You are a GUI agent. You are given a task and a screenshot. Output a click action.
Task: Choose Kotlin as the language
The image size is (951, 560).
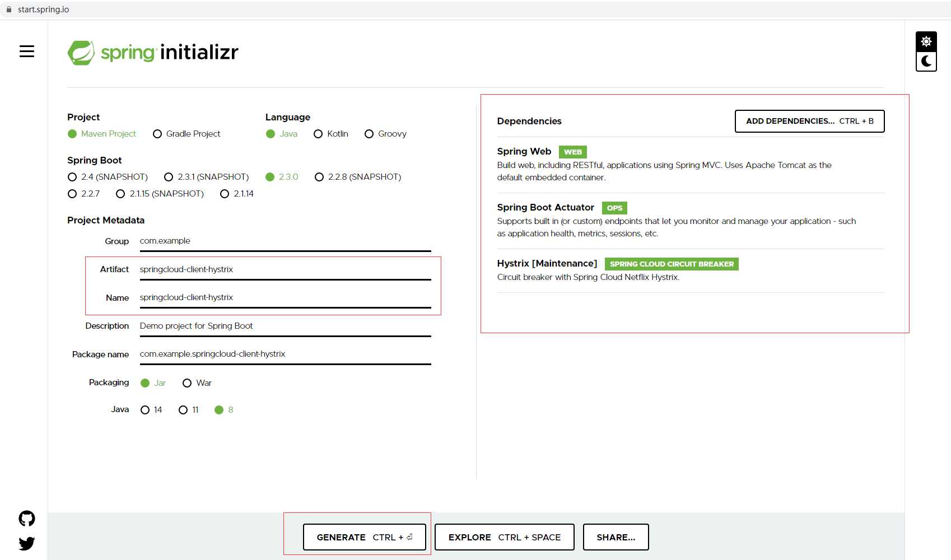(331, 134)
